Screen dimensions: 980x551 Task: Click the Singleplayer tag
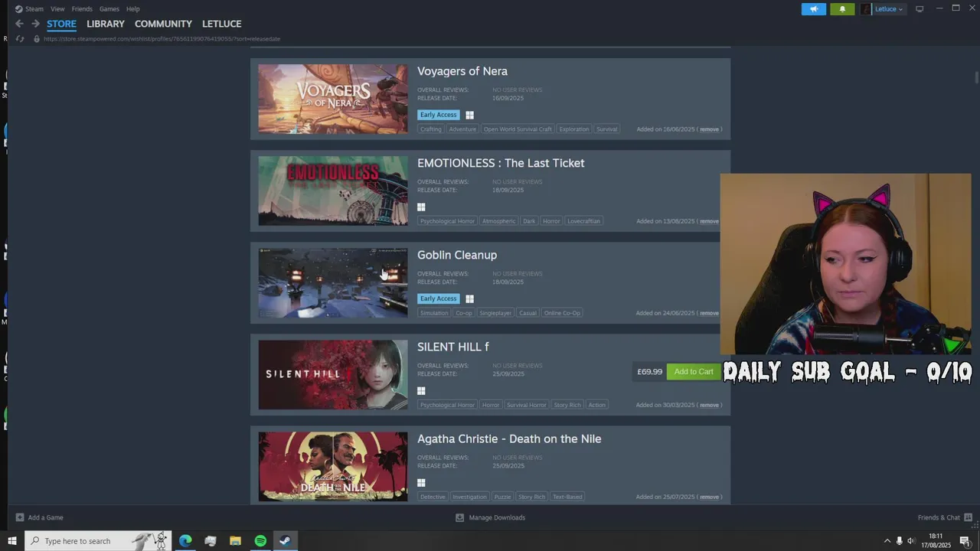(x=495, y=313)
